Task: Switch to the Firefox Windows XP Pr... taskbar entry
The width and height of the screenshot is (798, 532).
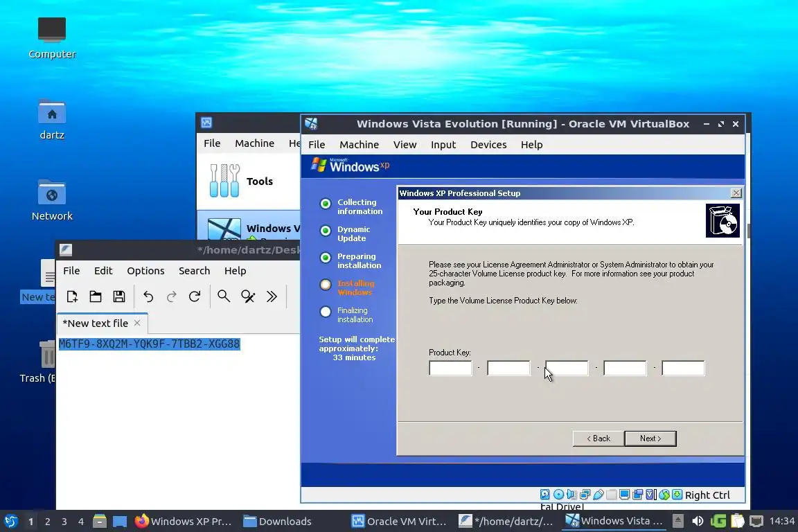Action: point(184,522)
